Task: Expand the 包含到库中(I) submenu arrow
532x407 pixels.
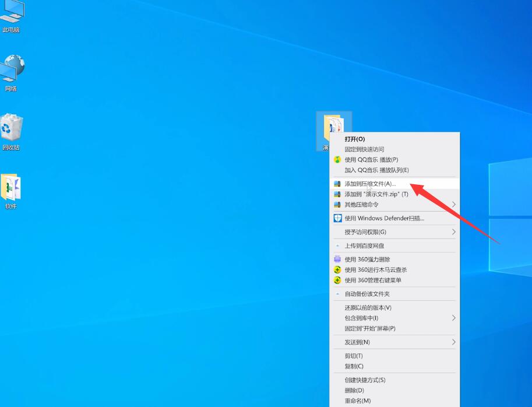Action: click(454, 318)
